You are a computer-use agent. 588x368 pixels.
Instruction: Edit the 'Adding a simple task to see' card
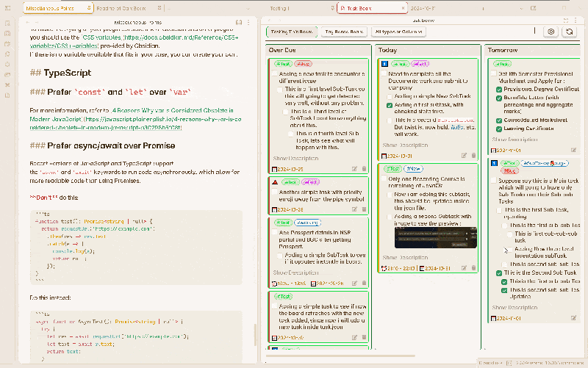354,338
